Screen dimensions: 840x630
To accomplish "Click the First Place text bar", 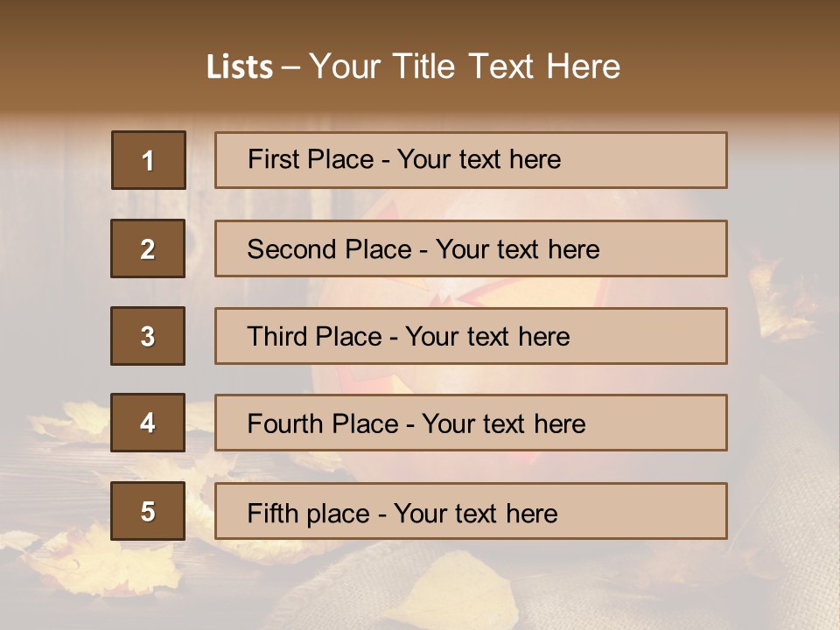I will 471,160.
